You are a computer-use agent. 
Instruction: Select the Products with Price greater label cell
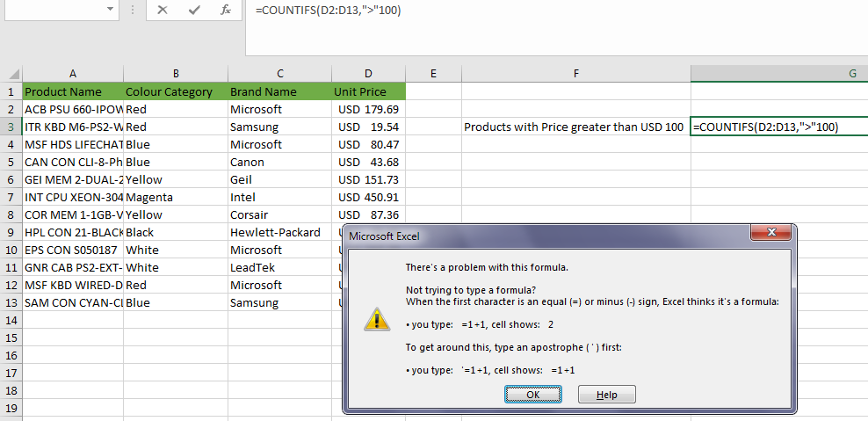click(576, 127)
